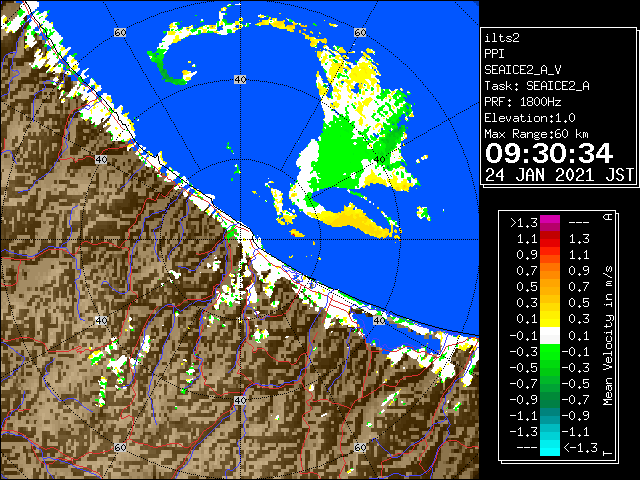Select the "<-1.3" legend value
Image resolution: width=640 pixels, height=480 pixels.
coord(580,448)
